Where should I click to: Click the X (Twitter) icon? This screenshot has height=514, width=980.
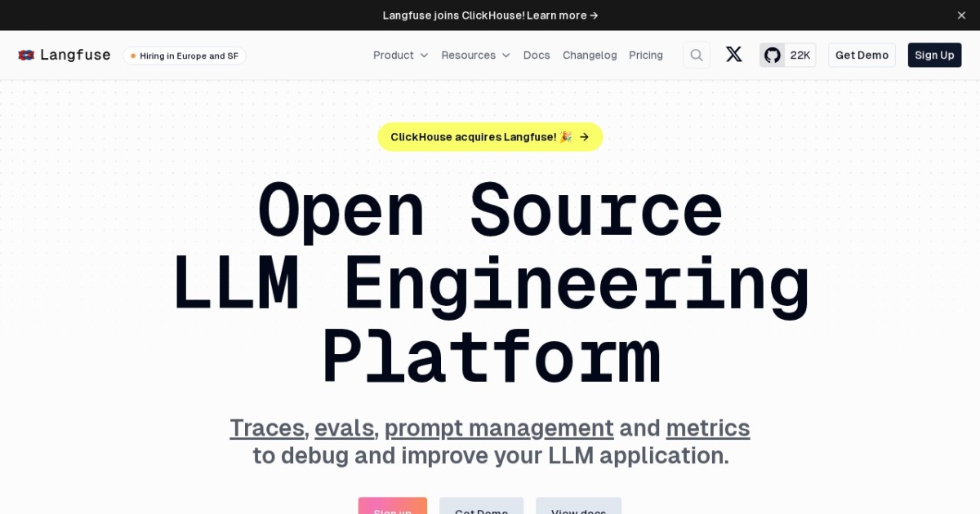(x=733, y=55)
